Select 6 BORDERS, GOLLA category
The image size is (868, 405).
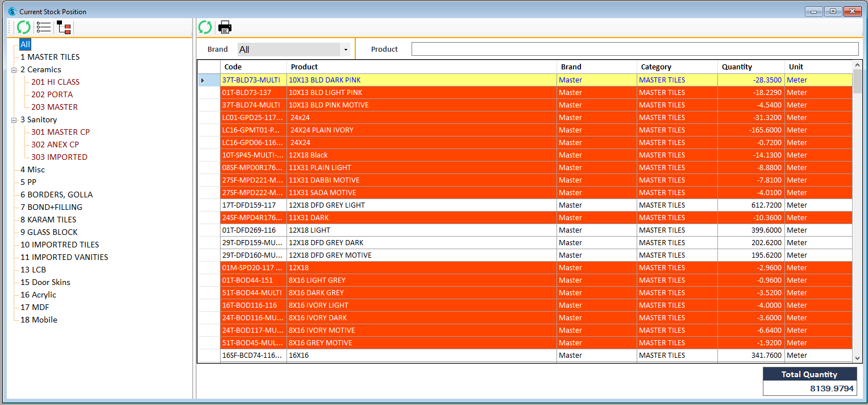(x=56, y=195)
